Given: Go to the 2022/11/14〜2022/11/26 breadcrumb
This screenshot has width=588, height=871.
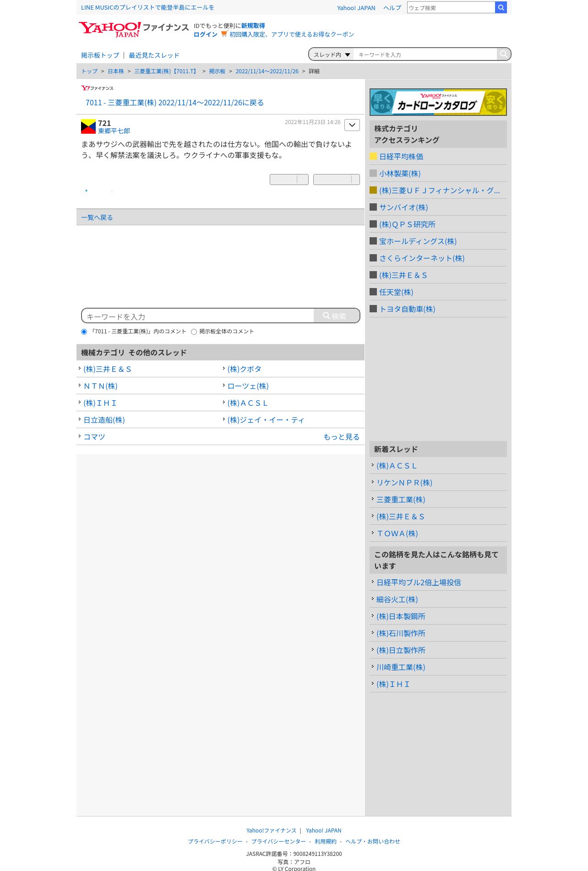Looking at the screenshot, I should pyautogui.click(x=267, y=71).
